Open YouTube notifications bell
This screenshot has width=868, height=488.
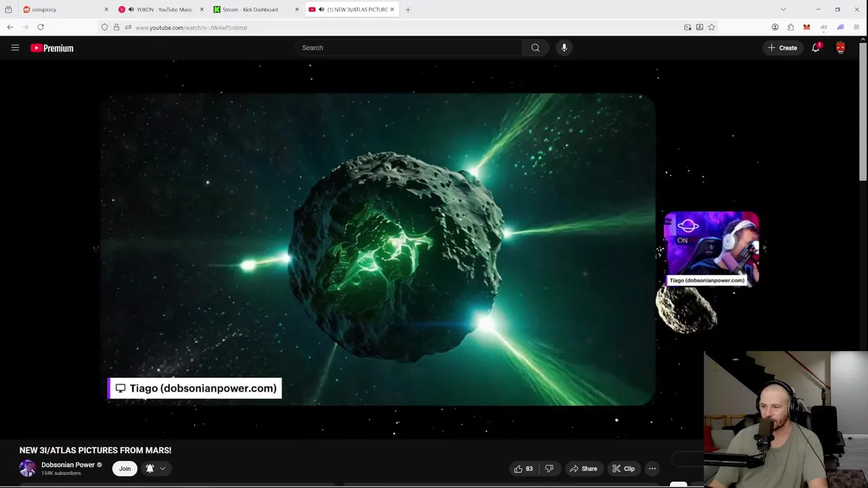816,47
